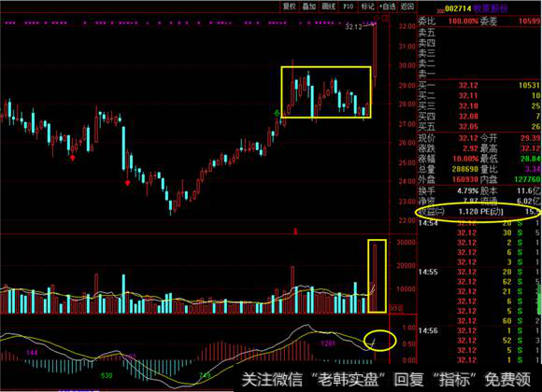Select the 画线 drawing tool
Screen dimensions: 542x392
click(328, 7)
